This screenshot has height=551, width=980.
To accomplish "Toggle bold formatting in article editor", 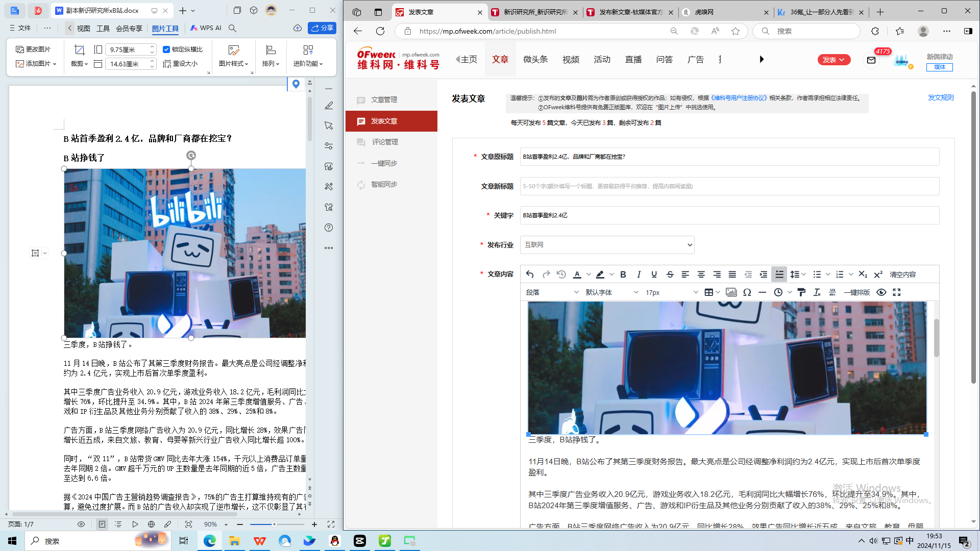I will click(623, 274).
